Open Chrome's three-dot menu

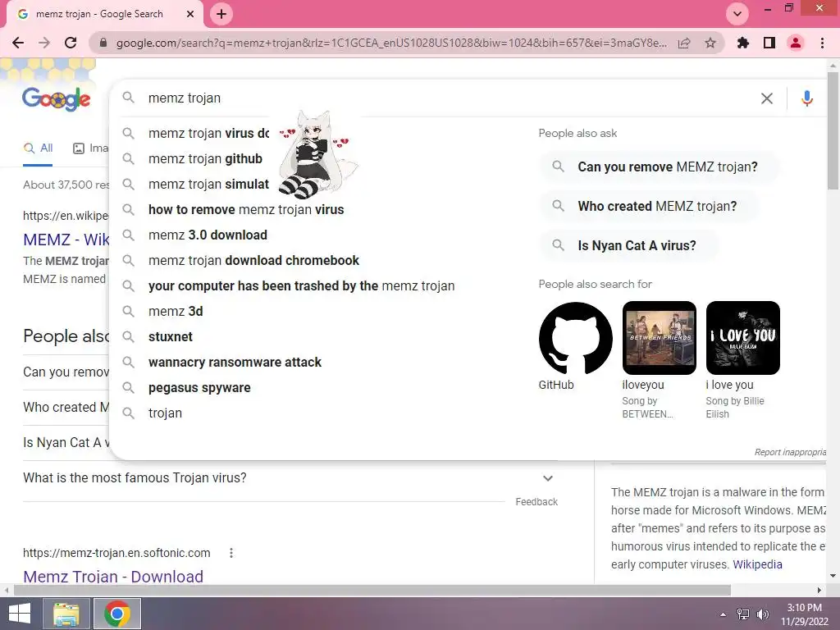[x=822, y=43]
